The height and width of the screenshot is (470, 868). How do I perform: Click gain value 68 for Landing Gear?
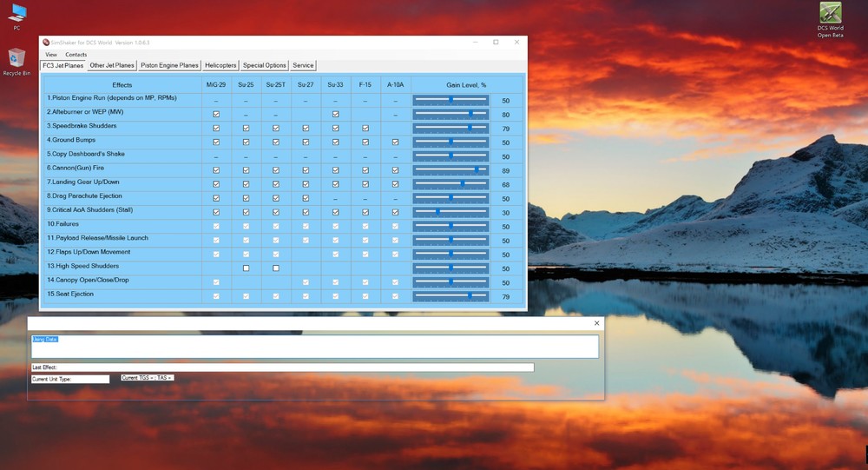[505, 184]
